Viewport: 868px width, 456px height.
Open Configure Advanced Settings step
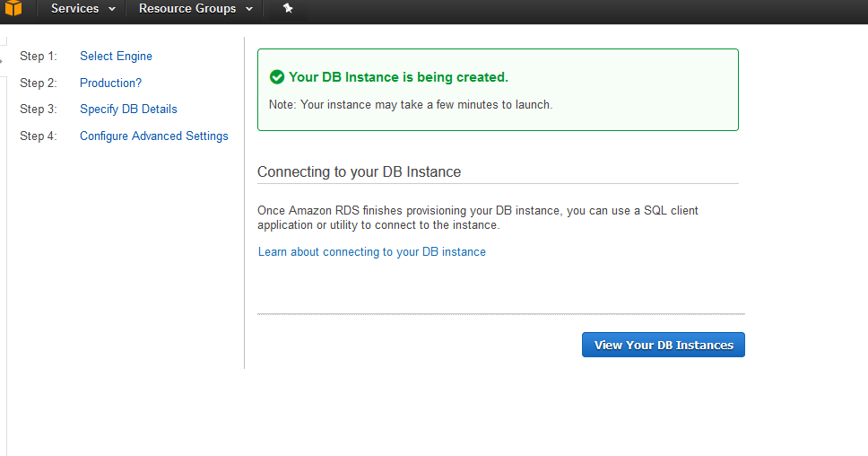click(x=154, y=136)
